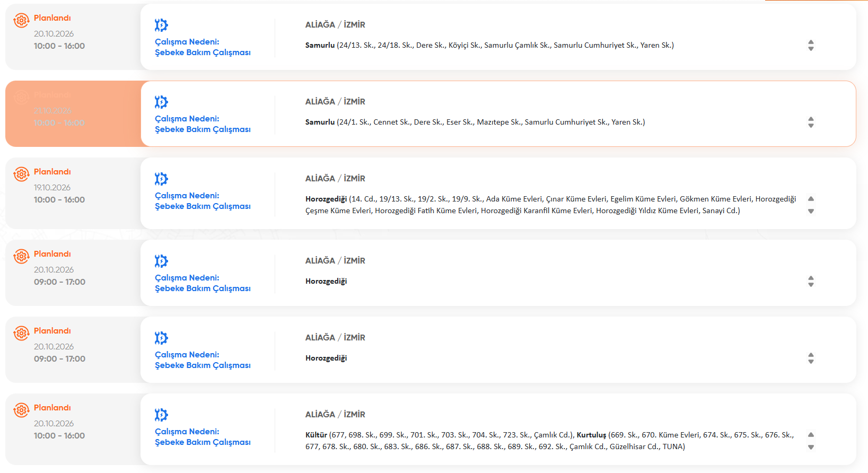Viewport: 868px width, 473px height.
Task: Click "ALİAĞA / İZMİR" above Samurlu 24/13. Sk.
Action: point(335,24)
